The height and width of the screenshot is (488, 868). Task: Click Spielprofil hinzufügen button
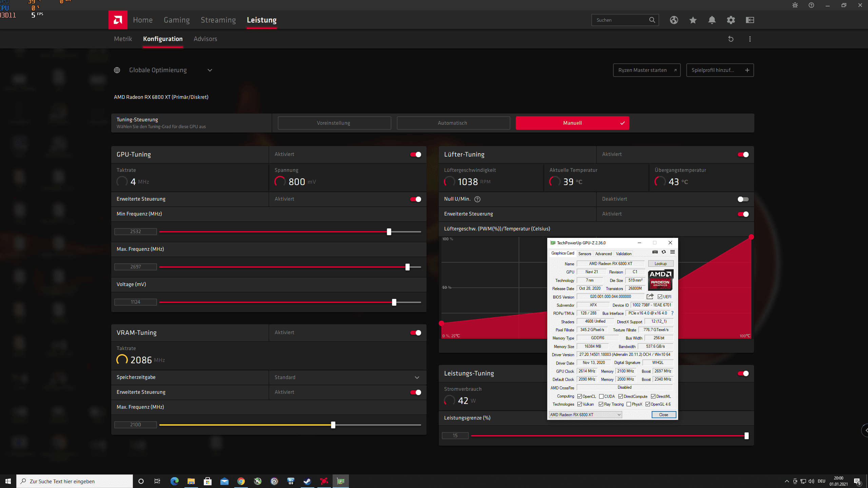(720, 70)
